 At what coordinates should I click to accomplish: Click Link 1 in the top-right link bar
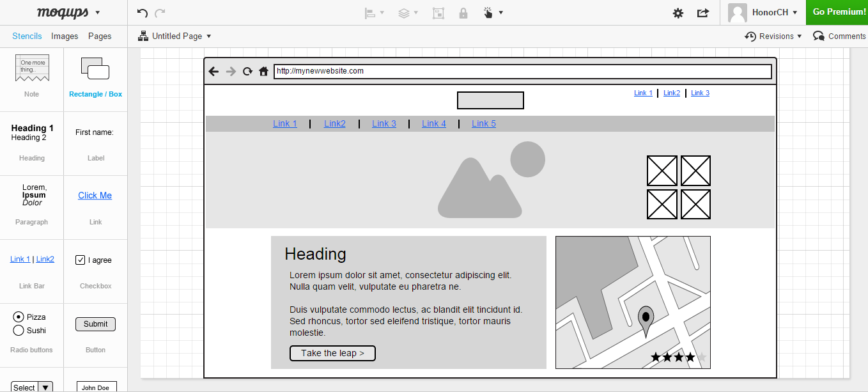pos(643,93)
